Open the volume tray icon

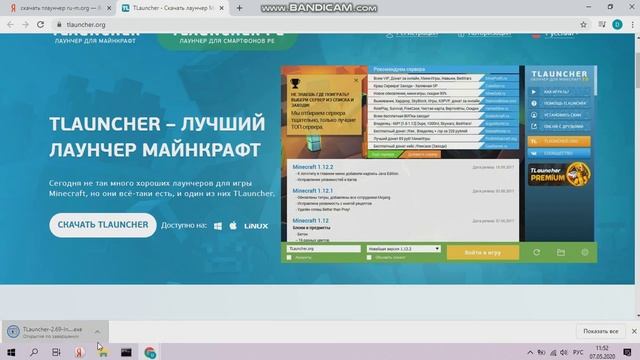click(564, 352)
